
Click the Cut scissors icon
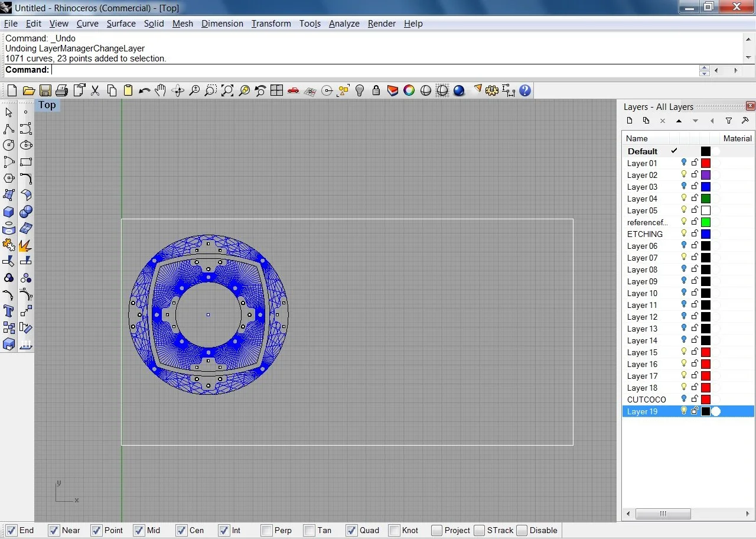point(94,90)
